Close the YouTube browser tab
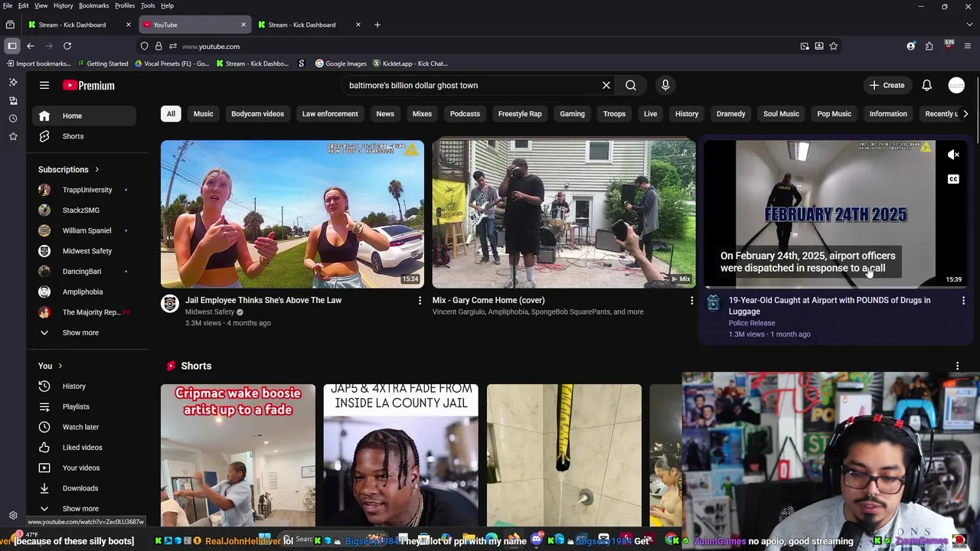This screenshot has height=551, width=980. coord(243,24)
